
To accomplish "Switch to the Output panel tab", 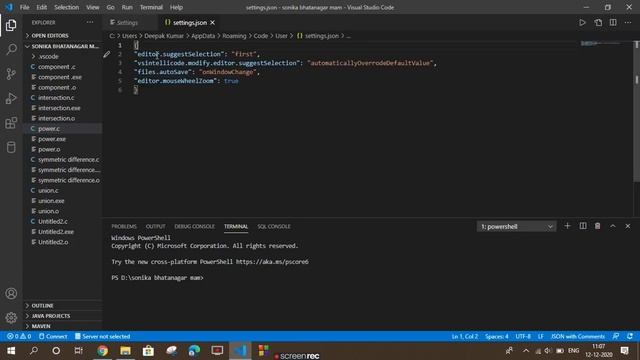I will pyautogui.click(x=156, y=226).
